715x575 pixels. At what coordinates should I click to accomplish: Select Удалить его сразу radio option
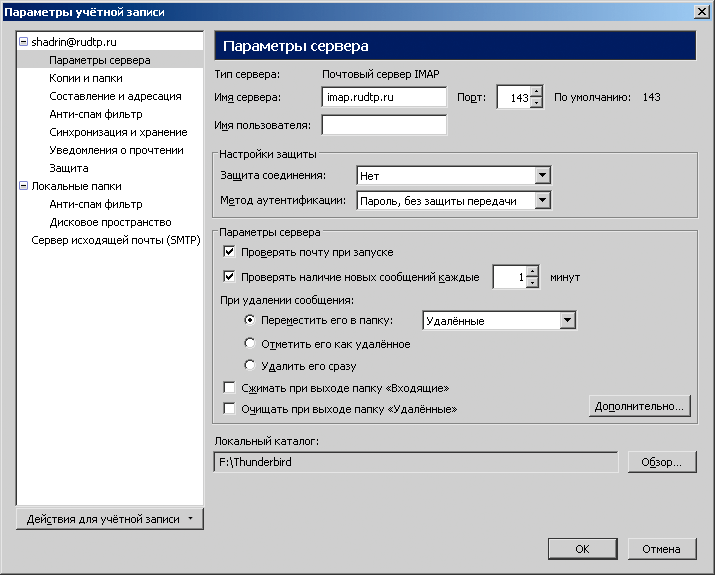pos(249,365)
